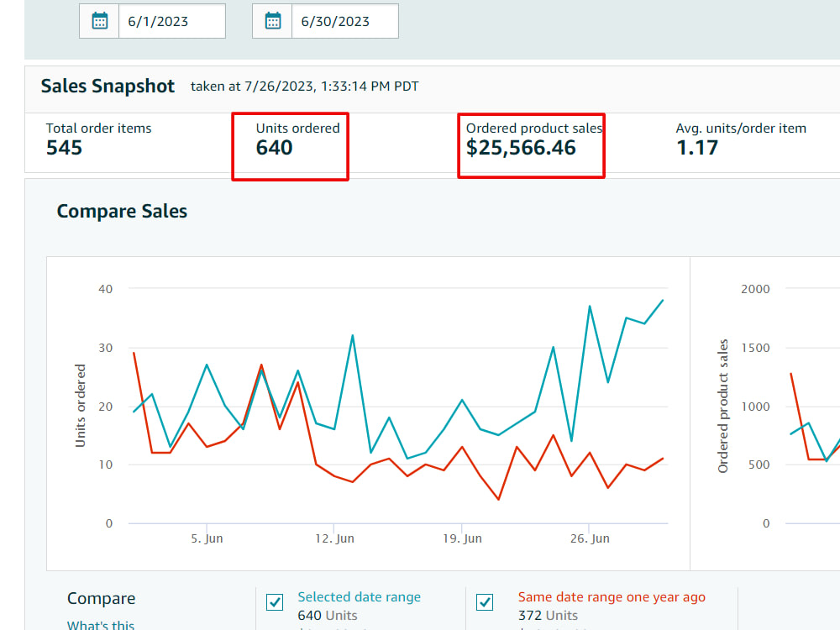
Task: Select the Total order items metric
Action: pos(98,139)
